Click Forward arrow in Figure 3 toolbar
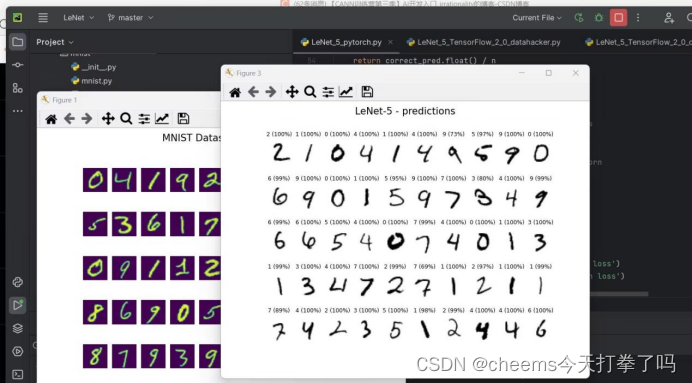This screenshot has width=692, height=383. [x=271, y=92]
